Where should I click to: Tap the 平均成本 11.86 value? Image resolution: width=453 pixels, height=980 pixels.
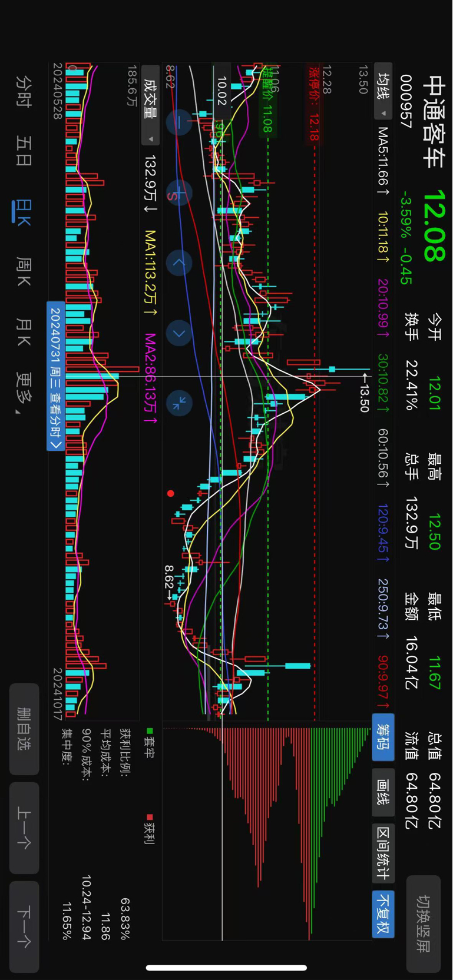pyautogui.click(x=105, y=835)
